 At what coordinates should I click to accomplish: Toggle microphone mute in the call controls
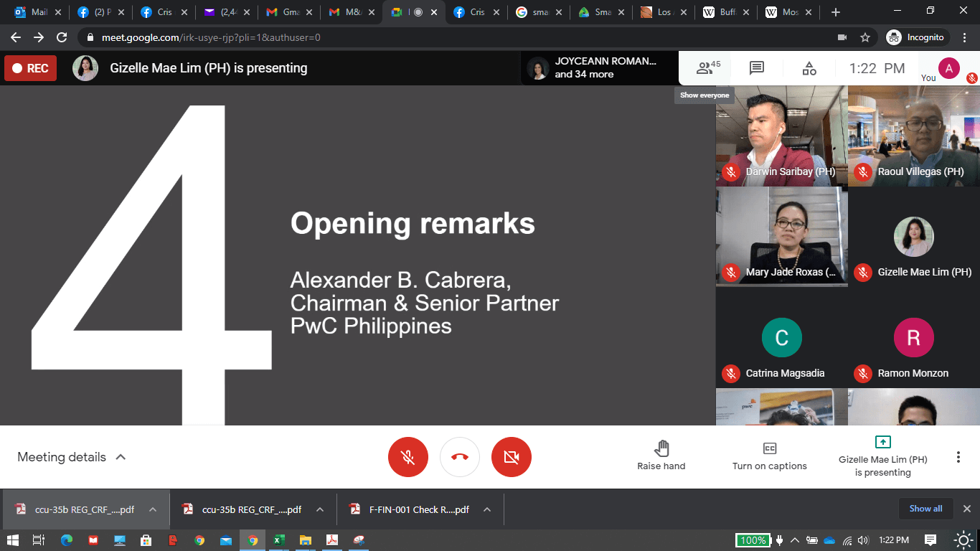click(408, 457)
